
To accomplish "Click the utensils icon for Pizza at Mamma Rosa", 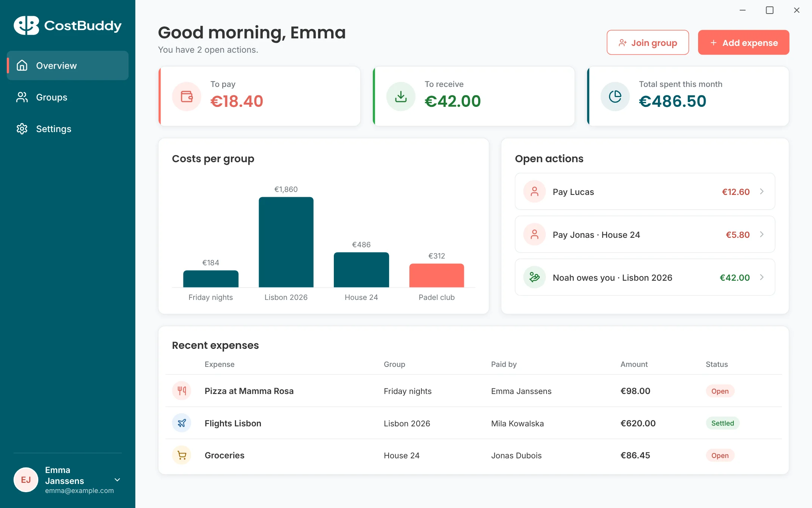I will (x=182, y=391).
